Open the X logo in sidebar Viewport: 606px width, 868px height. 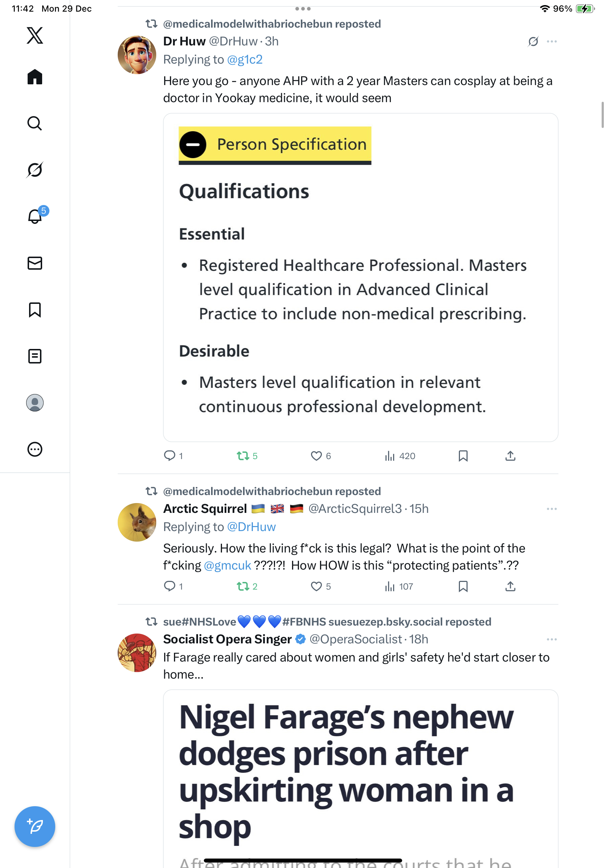pos(35,35)
